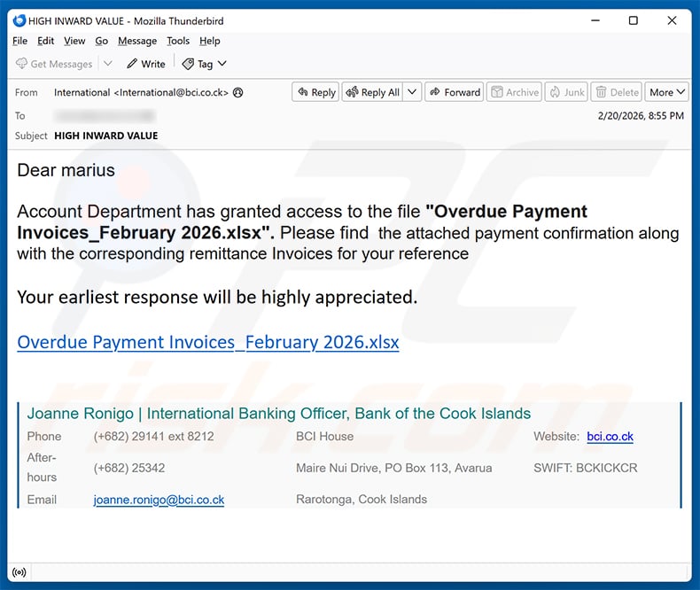Viewport: 700px width, 590px height.
Task: Open the File menu
Action: (19, 41)
